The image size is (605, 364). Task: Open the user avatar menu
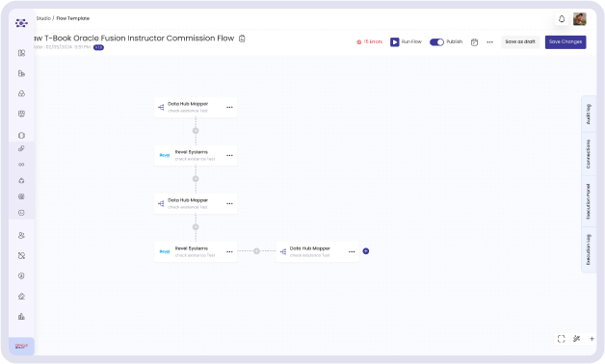coord(580,19)
